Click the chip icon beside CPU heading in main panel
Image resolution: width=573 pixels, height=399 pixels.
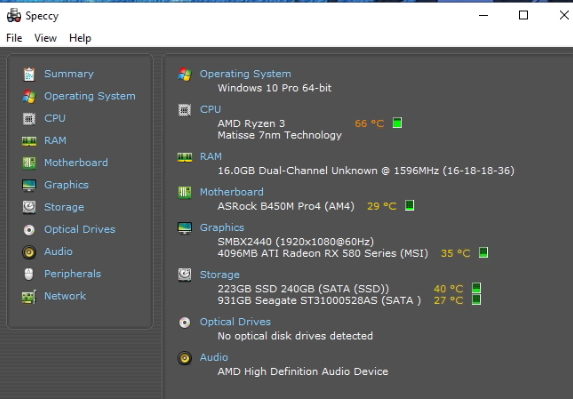coord(185,110)
